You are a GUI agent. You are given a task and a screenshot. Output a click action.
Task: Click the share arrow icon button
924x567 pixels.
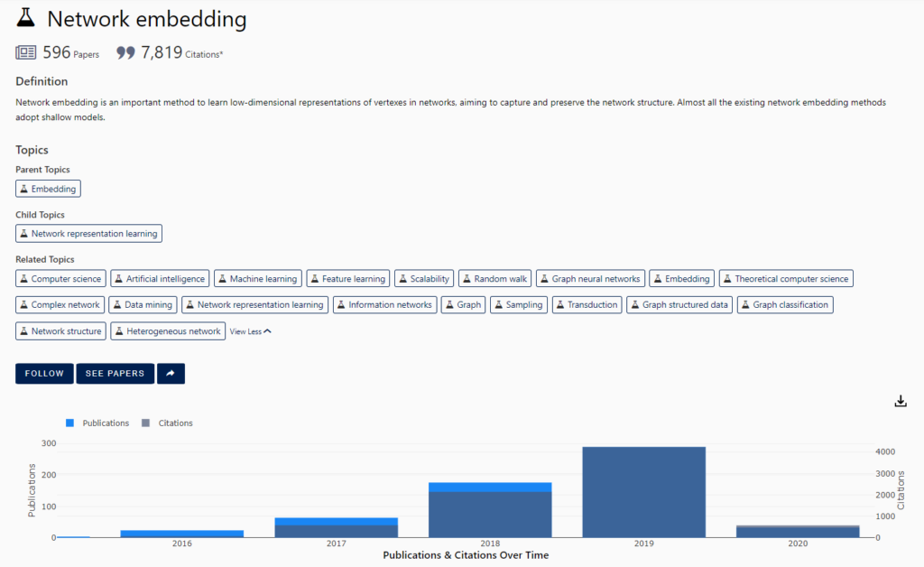[x=171, y=374]
